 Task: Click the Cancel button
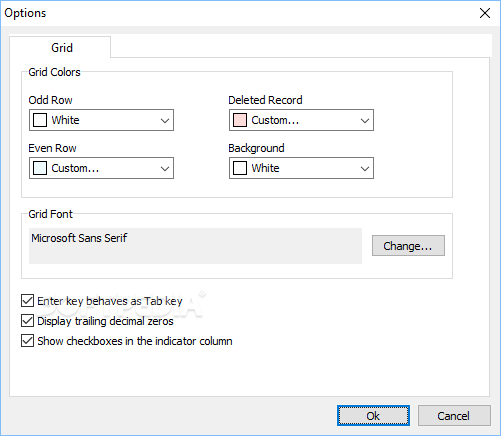pos(454,416)
